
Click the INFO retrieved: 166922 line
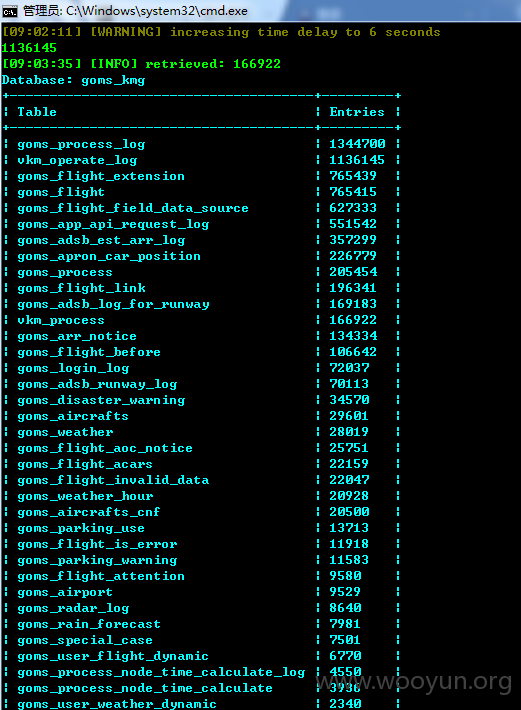click(x=141, y=64)
